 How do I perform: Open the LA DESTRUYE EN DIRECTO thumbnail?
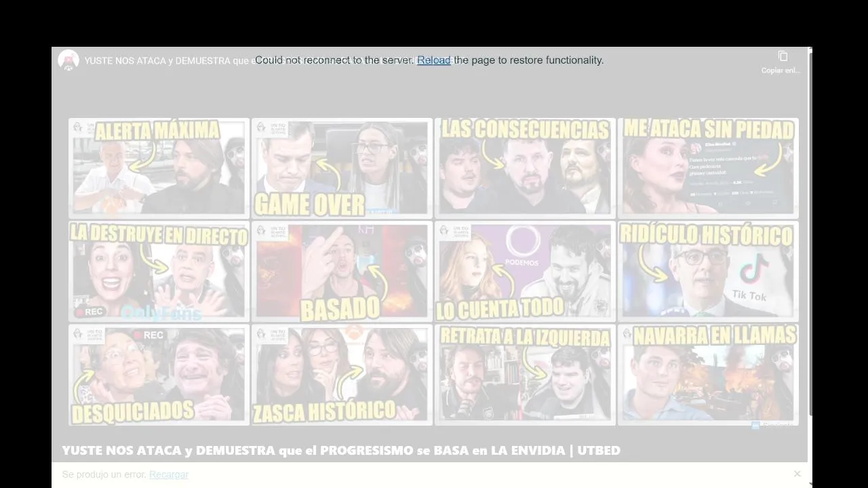pos(159,271)
